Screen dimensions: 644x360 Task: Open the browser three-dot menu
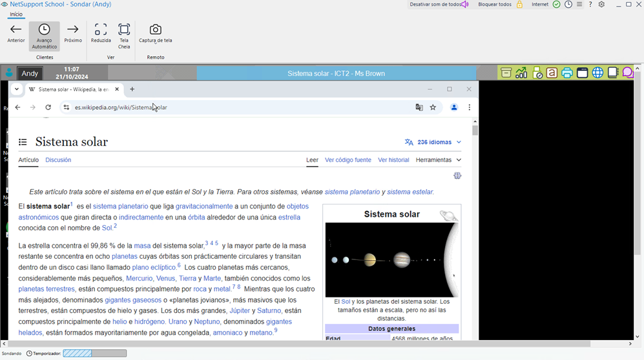click(470, 108)
